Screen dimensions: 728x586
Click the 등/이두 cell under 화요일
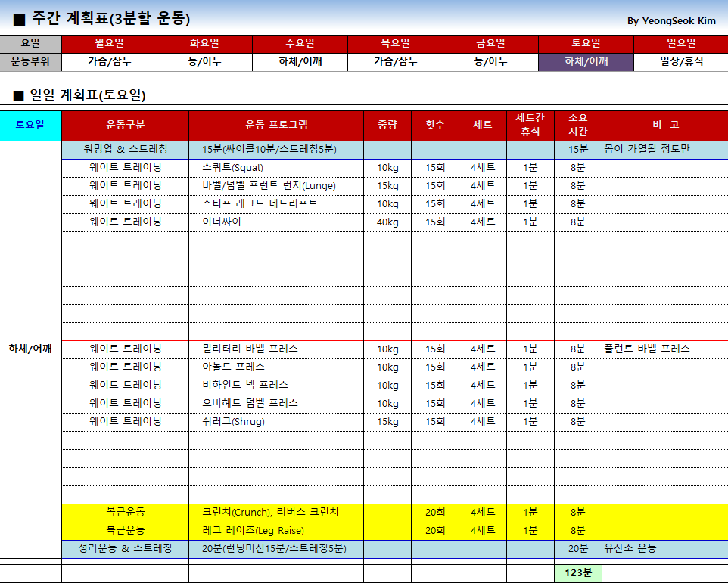[x=205, y=62]
